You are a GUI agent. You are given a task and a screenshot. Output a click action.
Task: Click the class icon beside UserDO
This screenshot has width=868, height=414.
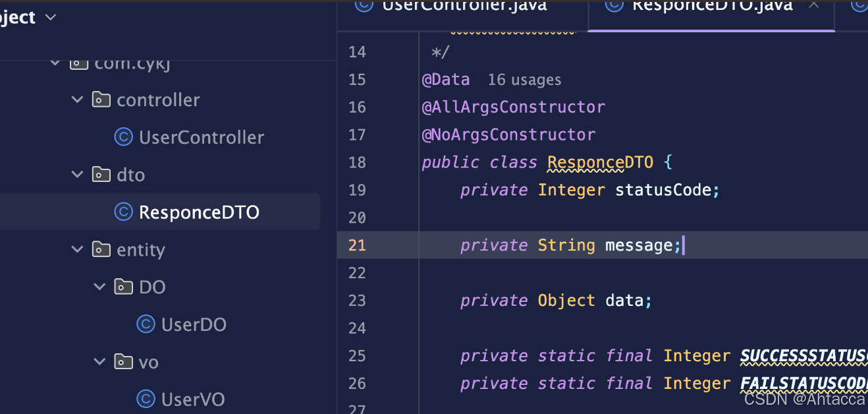coord(146,324)
